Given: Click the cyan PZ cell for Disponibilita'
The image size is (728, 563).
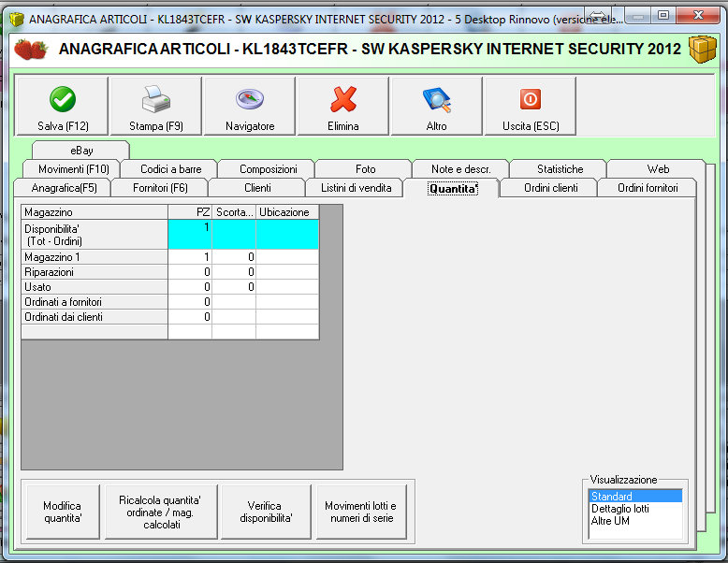Looking at the screenshot, I should tap(190, 235).
